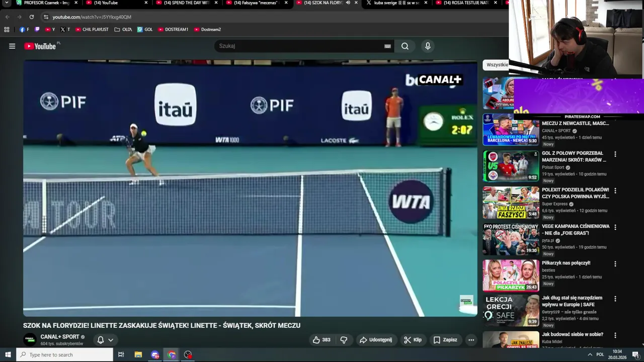Viewport: 644px width, 362px height.
Task: Open options for Piłkarzyk nas połączył video
Action: coord(615,264)
